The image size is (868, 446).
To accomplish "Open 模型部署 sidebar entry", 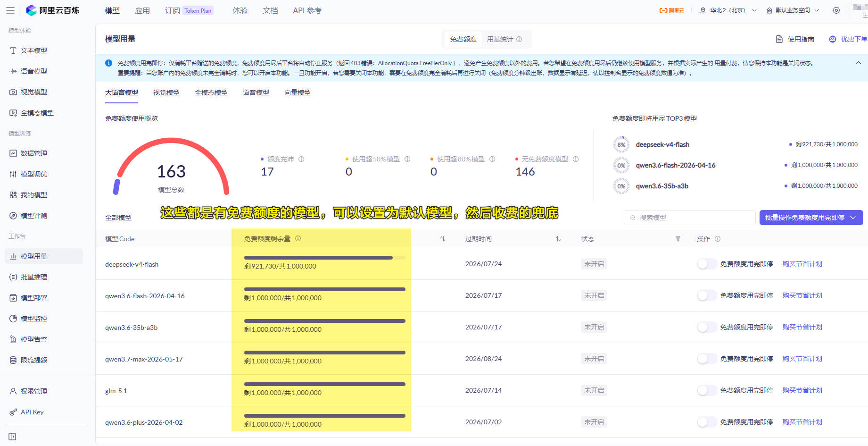I will (33, 298).
